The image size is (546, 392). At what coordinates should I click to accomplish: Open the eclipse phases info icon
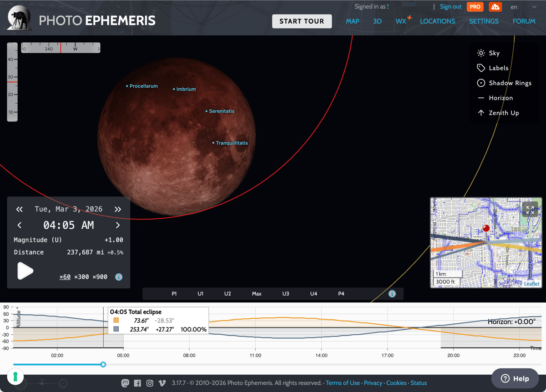[x=392, y=293]
